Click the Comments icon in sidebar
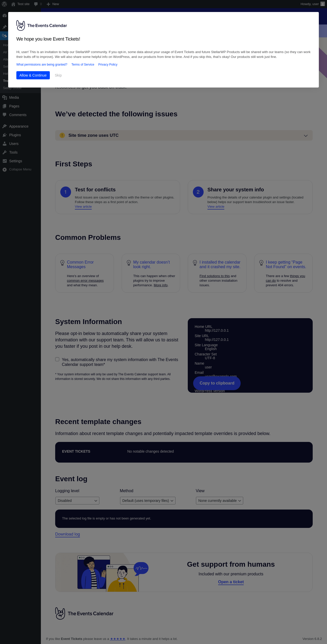The height and width of the screenshot is (644, 327). pyautogui.click(x=5, y=115)
